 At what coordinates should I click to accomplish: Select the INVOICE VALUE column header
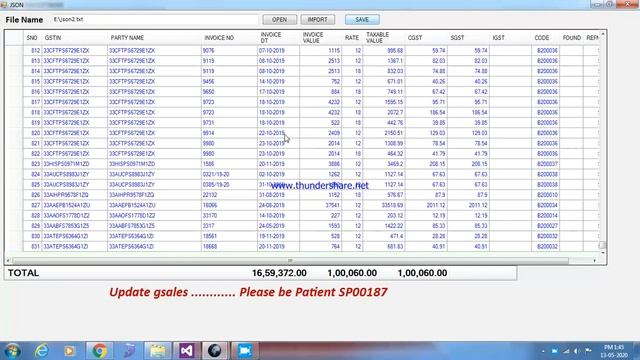click(x=320, y=38)
